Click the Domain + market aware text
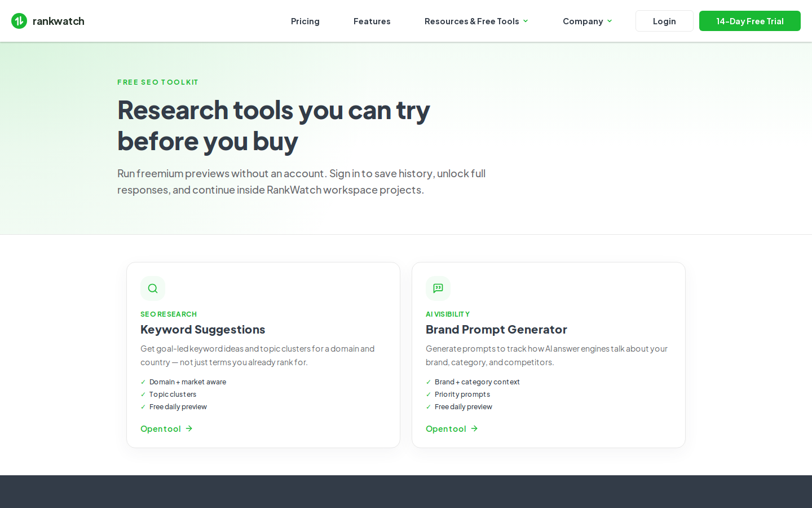The height and width of the screenshot is (508, 812). click(x=188, y=382)
